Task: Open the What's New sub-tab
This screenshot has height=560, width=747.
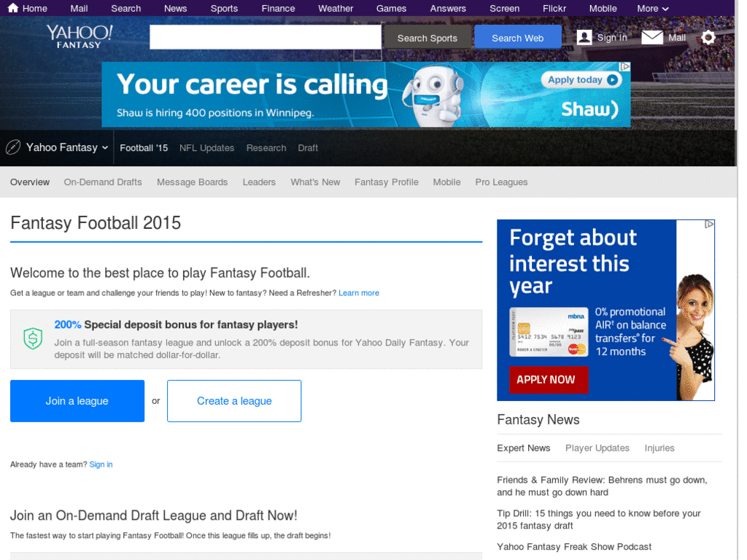Action: click(x=315, y=182)
